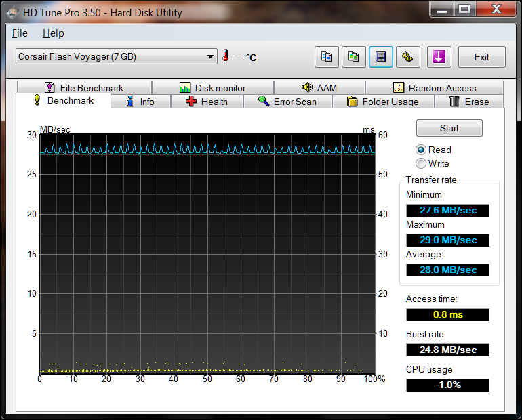Click the Exit button
This screenshot has height=420, width=522.
(x=482, y=57)
